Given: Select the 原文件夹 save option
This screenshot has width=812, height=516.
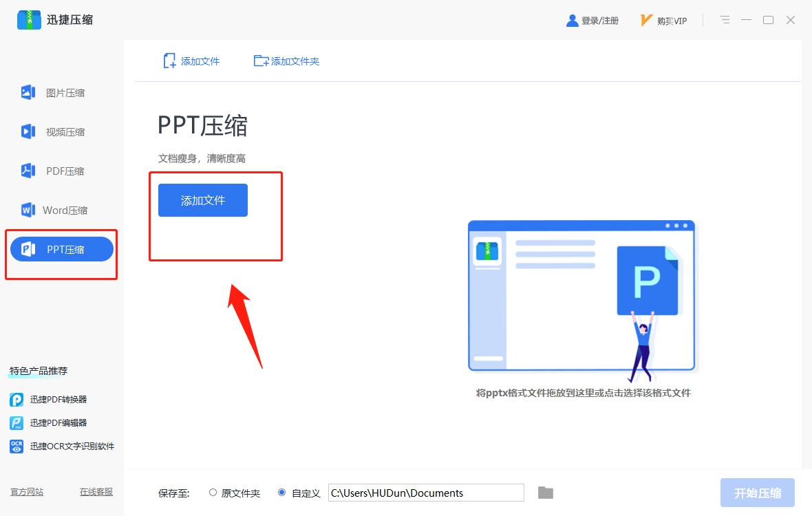Looking at the screenshot, I should pyautogui.click(x=233, y=492).
